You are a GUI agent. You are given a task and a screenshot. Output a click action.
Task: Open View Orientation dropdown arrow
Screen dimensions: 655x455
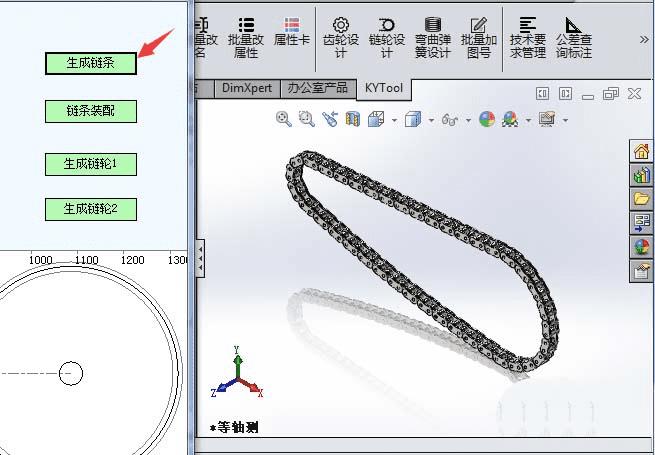click(394, 121)
